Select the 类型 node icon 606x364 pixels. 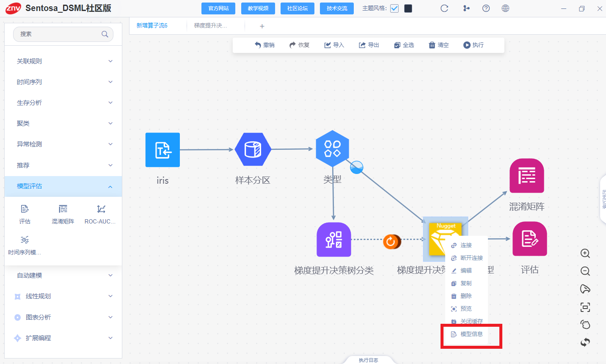point(333,149)
